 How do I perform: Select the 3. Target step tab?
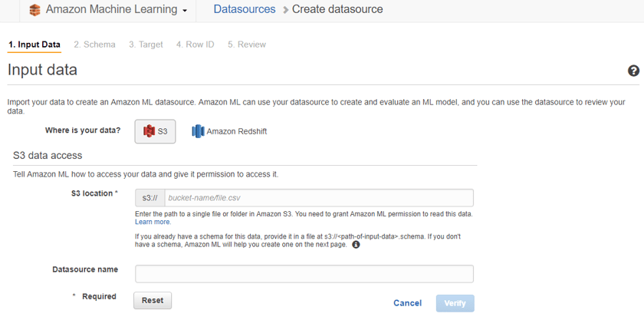[146, 45]
